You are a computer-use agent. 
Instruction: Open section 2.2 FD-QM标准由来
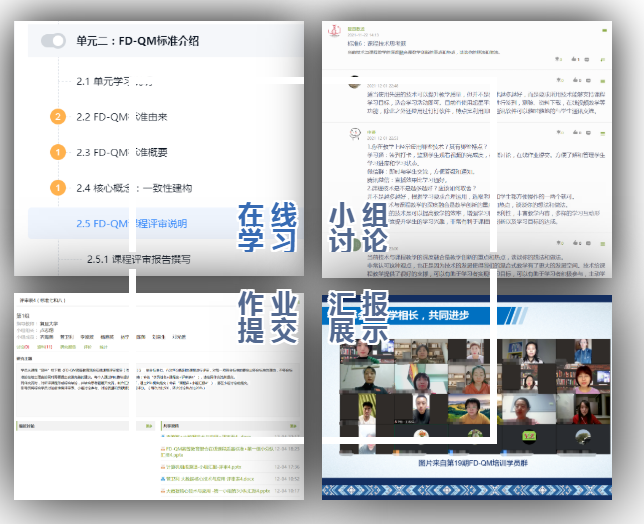pyautogui.click(x=122, y=117)
